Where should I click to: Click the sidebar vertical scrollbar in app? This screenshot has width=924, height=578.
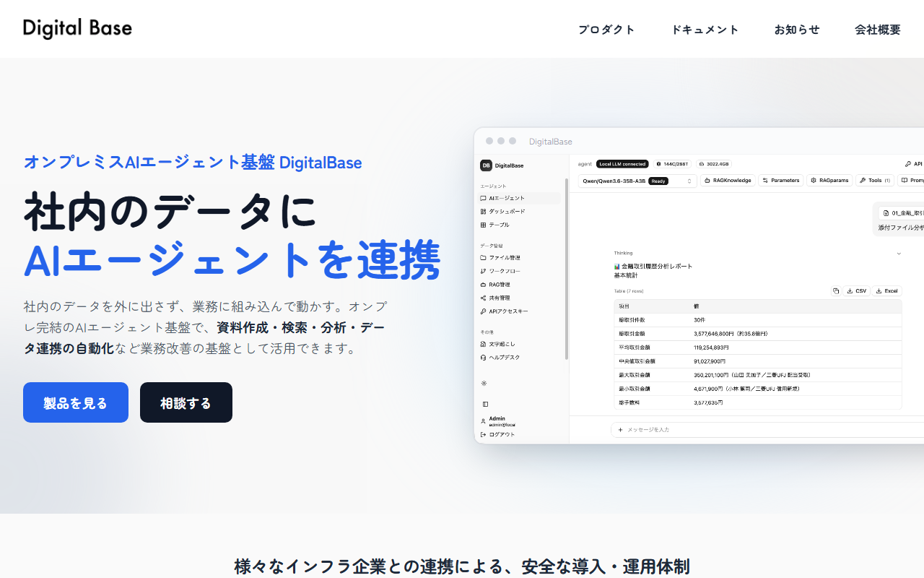click(567, 269)
